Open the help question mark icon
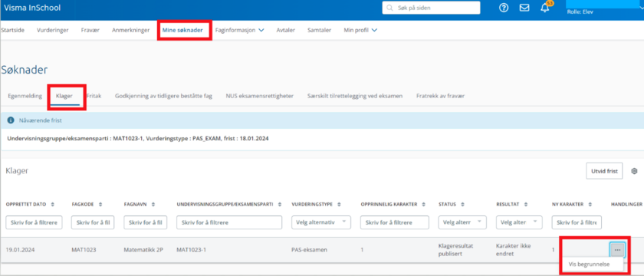The height and width of the screenshot is (276, 644). pyautogui.click(x=504, y=8)
